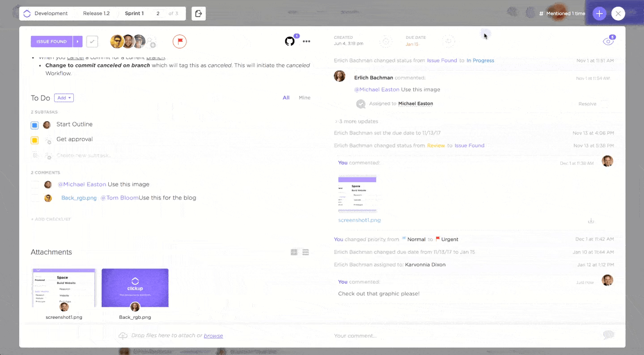Click the export/share task icon in breadcrumb bar
644x355 pixels.
[199, 13]
